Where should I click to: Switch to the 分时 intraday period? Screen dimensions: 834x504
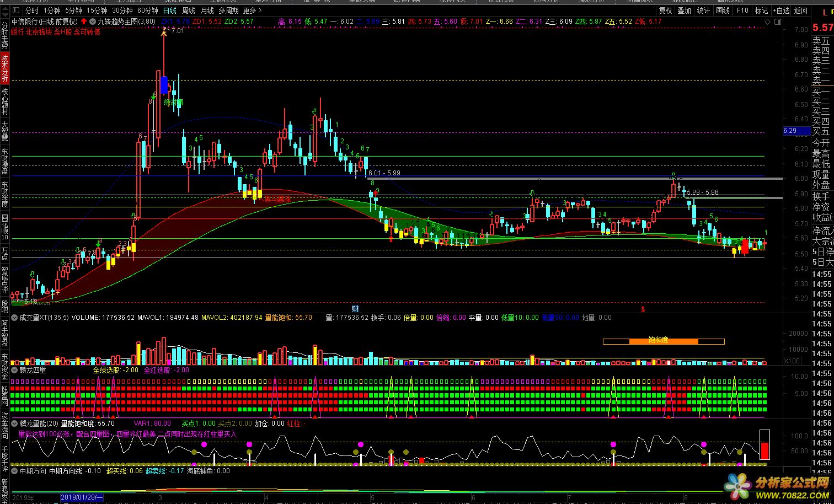tap(32, 10)
